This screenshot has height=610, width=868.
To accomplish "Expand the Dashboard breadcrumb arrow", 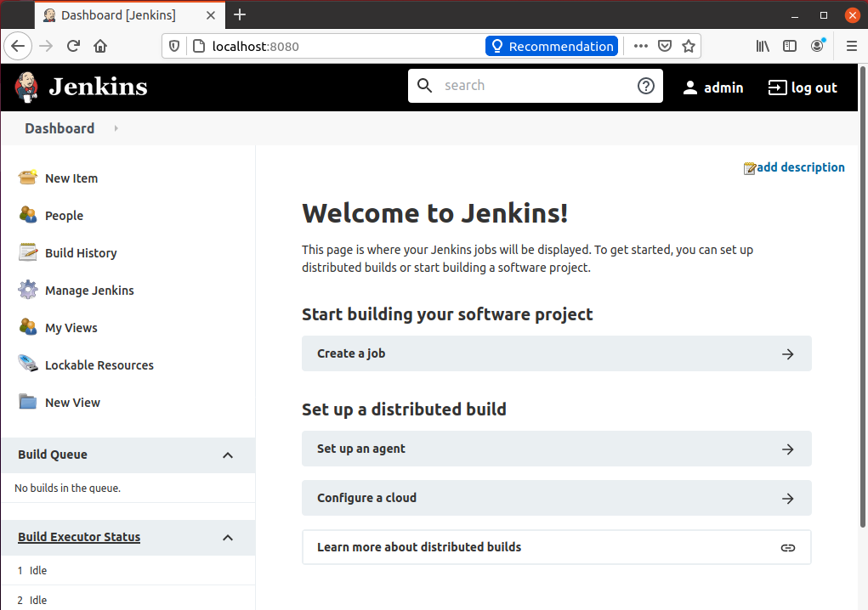I will [116, 128].
